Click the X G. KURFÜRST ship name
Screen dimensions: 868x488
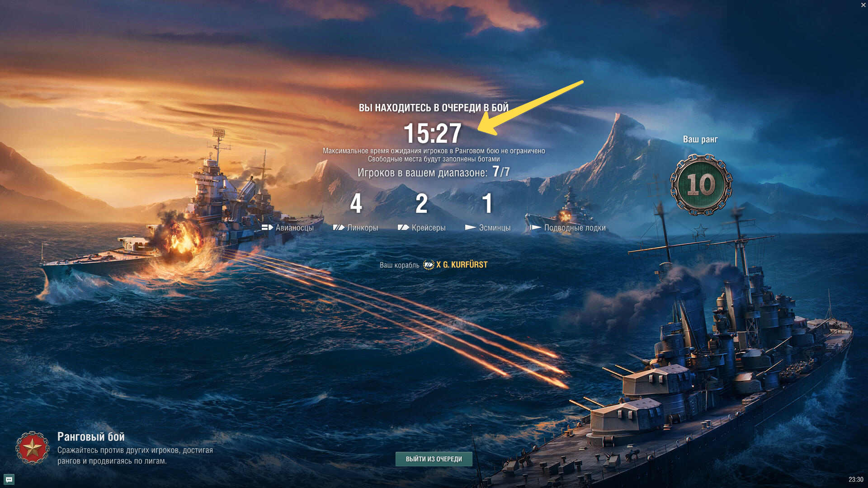point(462,265)
